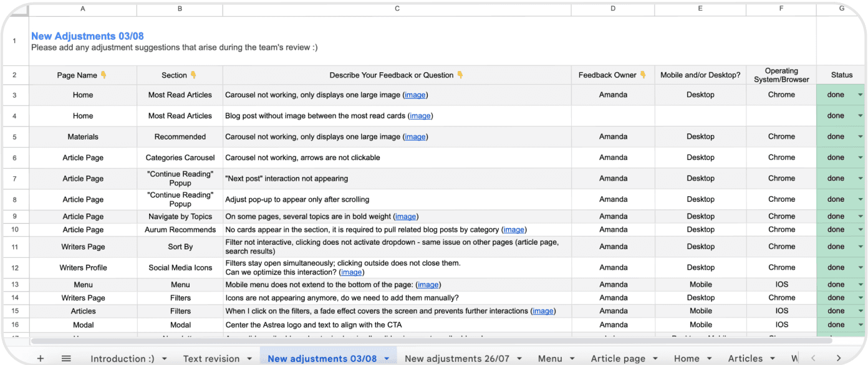Expand the Text revision tab options arrow
The width and height of the screenshot is (868, 365).
[249, 359]
